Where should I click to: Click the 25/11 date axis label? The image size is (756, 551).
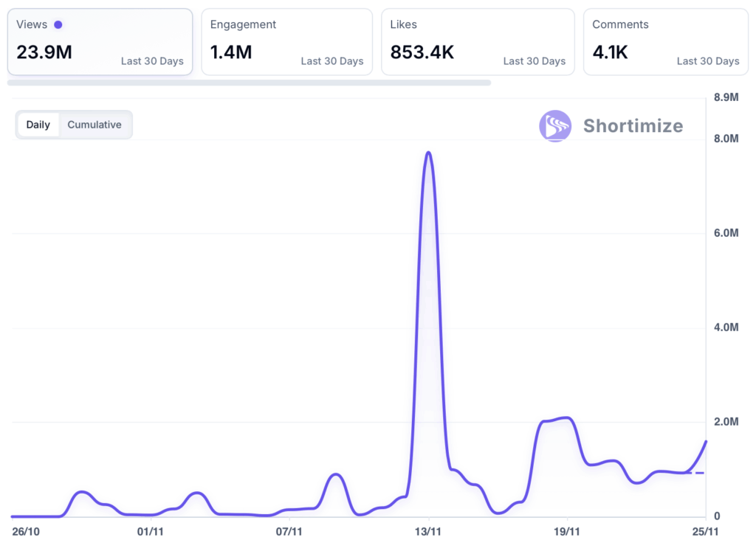(x=705, y=530)
